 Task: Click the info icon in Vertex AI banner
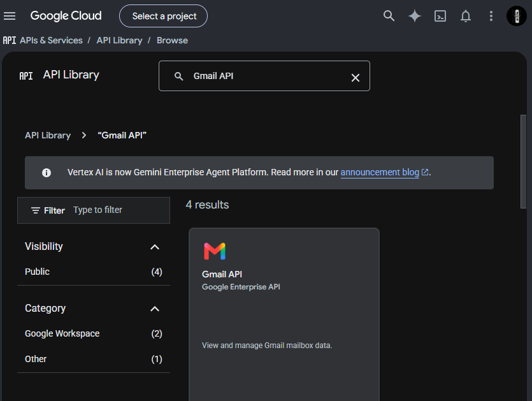[47, 173]
